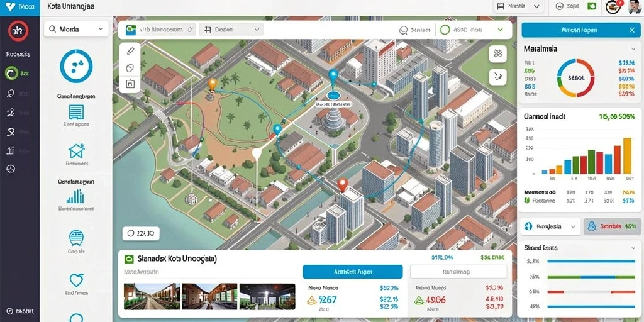Image resolution: width=644 pixels, height=322 pixels.
Task: Select the pencil draw tool on map
Action: [130, 52]
